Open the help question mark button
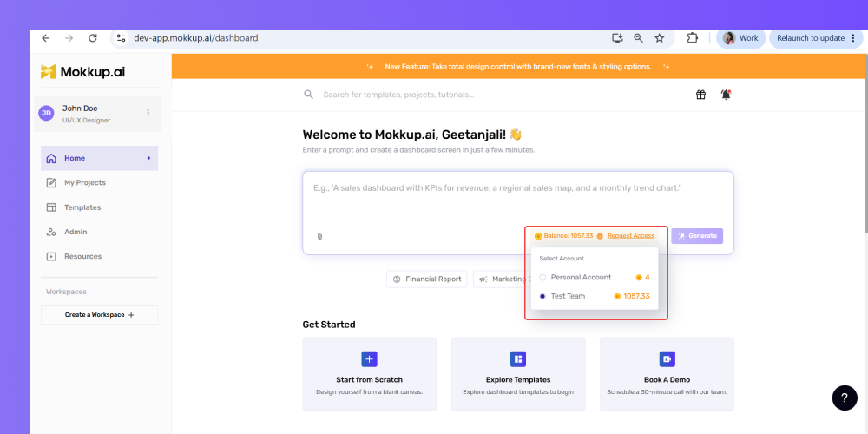Screen dimensions: 868x434 (845, 398)
